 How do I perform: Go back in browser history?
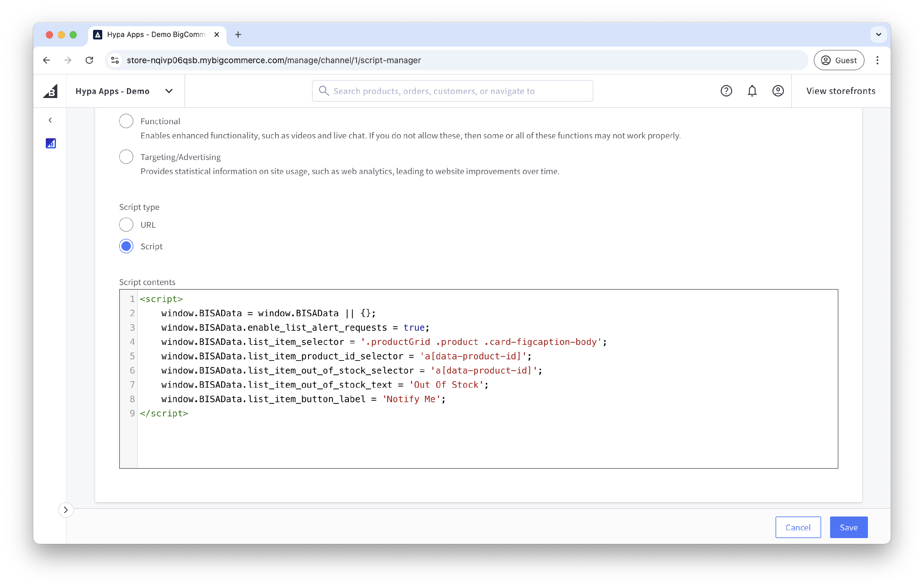click(47, 60)
